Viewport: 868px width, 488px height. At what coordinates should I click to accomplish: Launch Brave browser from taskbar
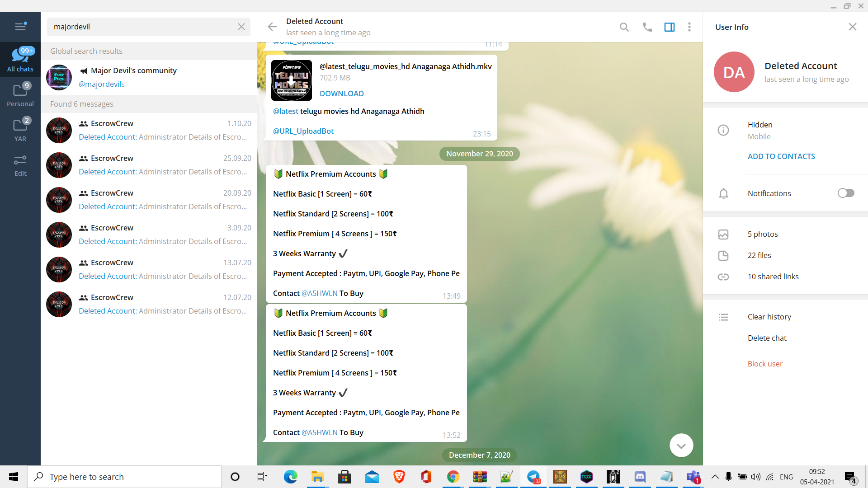[399, 477]
